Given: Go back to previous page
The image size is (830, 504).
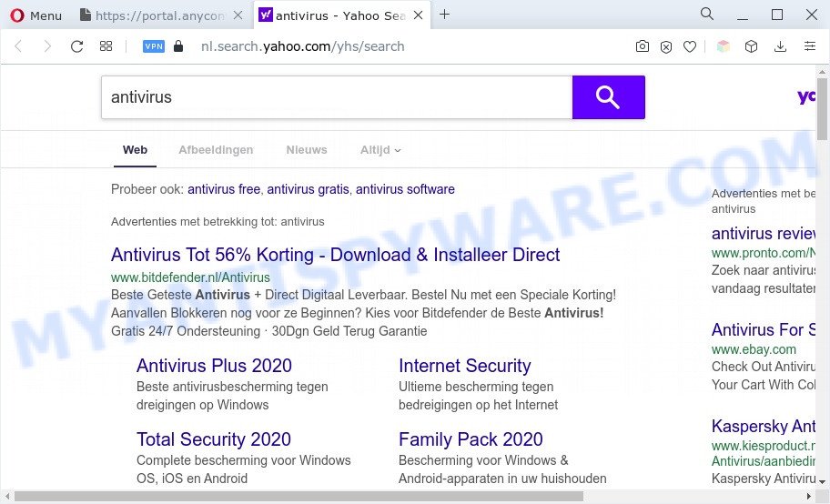Looking at the screenshot, I should click(x=18, y=46).
